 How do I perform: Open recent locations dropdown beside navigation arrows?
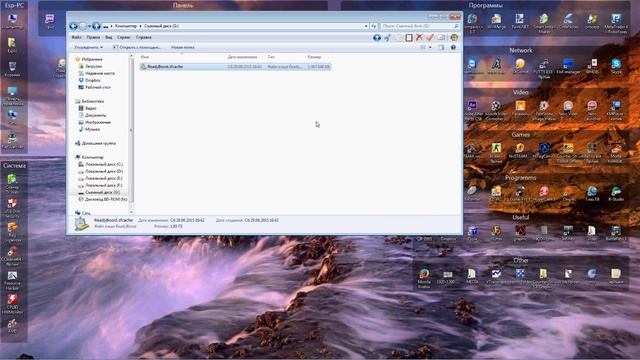click(x=89, y=26)
